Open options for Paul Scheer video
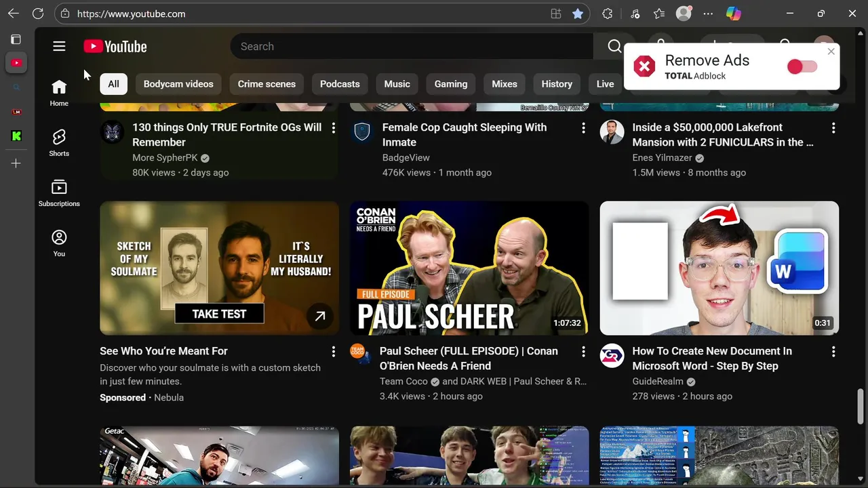 [583, 352]
